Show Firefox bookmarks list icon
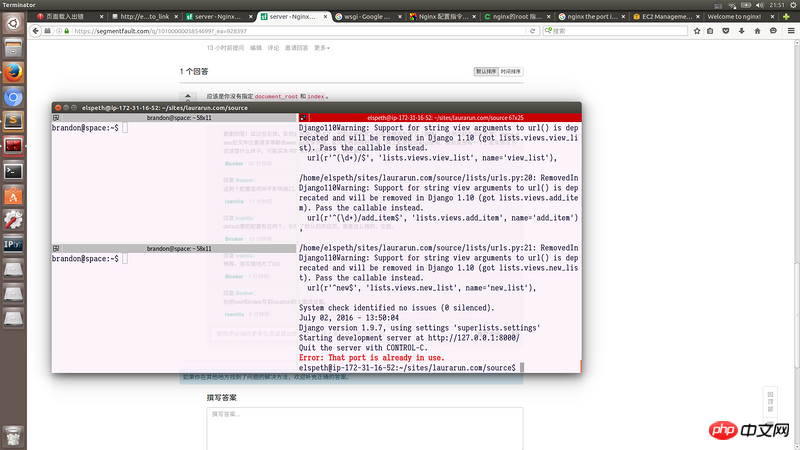800x450 pixels. pos(710,31)
